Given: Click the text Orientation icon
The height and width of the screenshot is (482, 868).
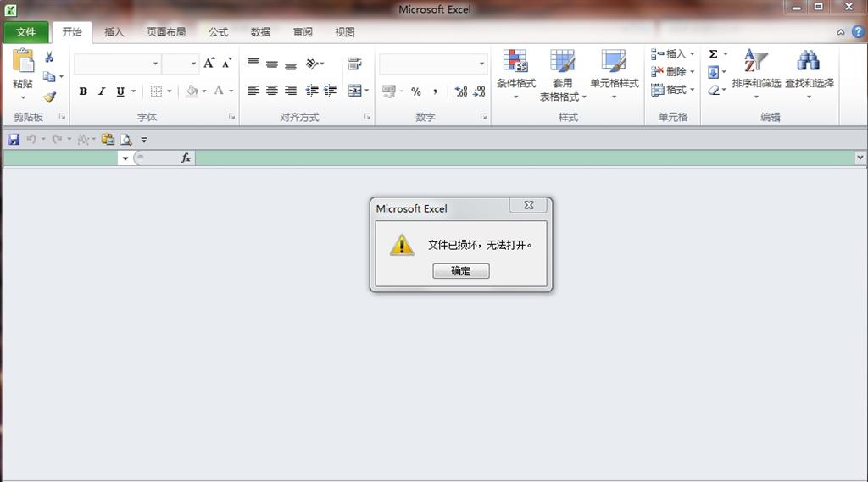Looking at the screenshot, I should click(313, 64).
